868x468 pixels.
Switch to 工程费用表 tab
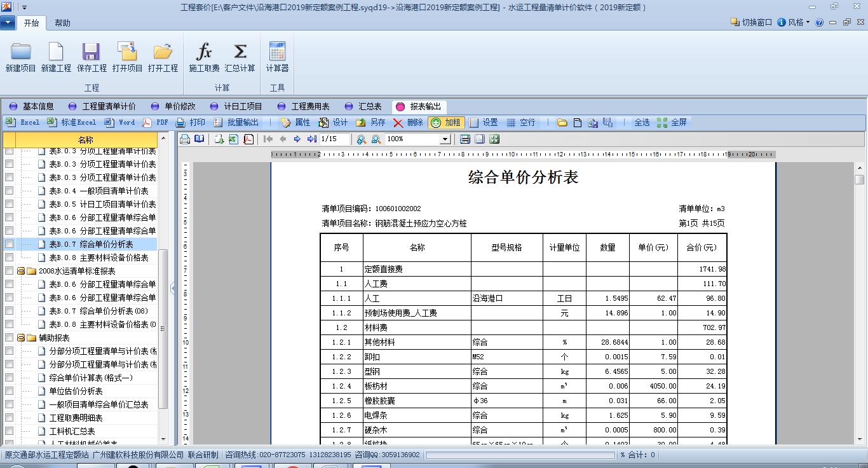[x=304, y=106]
